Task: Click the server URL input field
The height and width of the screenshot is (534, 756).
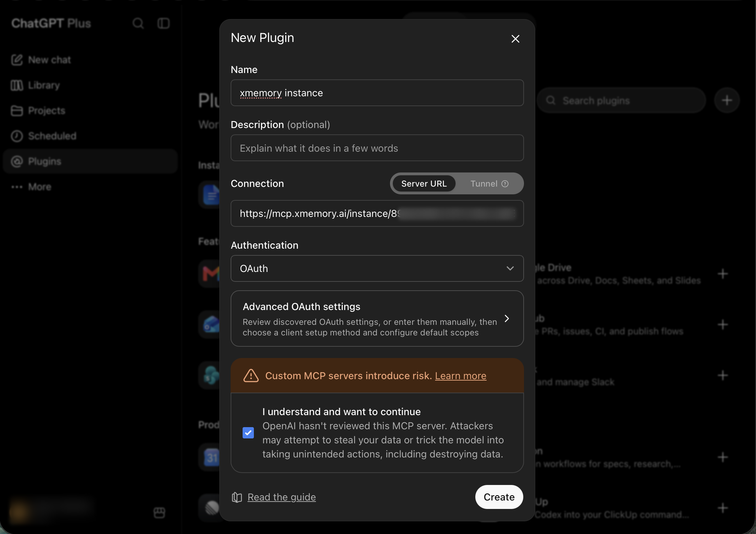Action: pyautogui.click(x=377, y=213)
